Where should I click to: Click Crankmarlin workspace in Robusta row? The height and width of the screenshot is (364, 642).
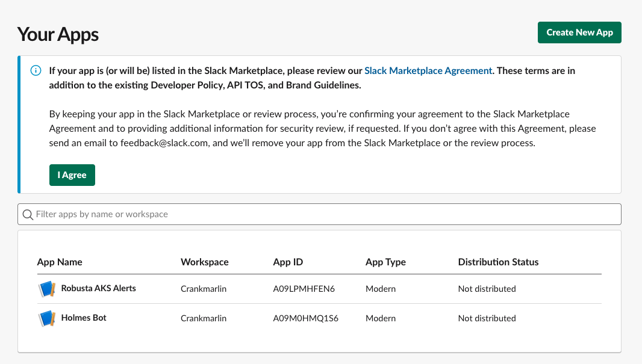(x=204, y=289)
